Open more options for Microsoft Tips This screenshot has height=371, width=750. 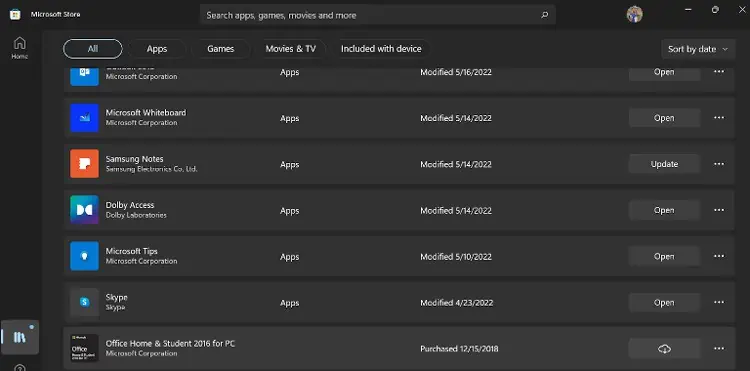click(x=719, y=256)
